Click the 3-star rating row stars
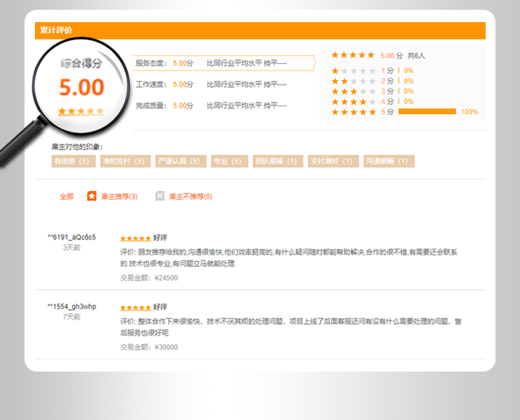520x420 pixels. coord(353,91)
